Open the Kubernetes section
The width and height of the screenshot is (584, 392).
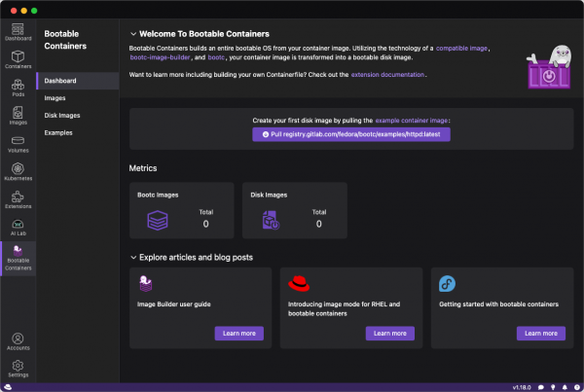coord(18,171)
